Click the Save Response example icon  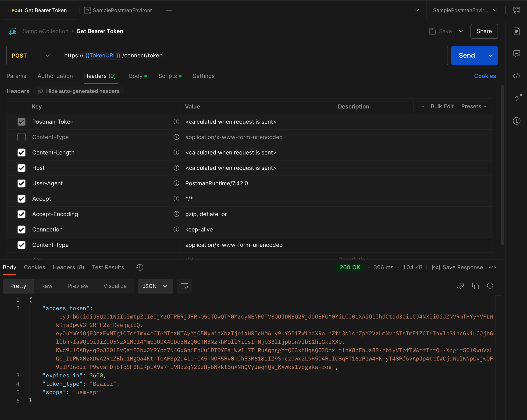coord(436,267)
